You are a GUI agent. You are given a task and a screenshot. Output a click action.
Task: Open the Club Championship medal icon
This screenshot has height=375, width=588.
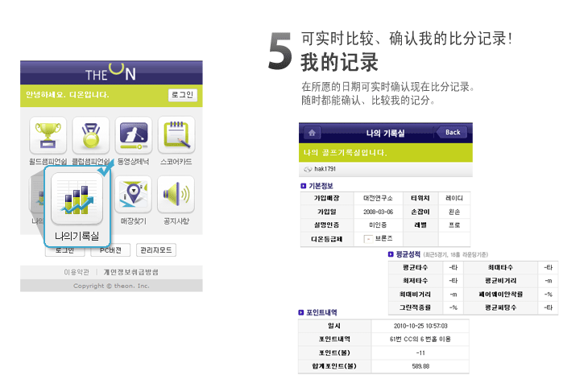[x=91, y=134]
